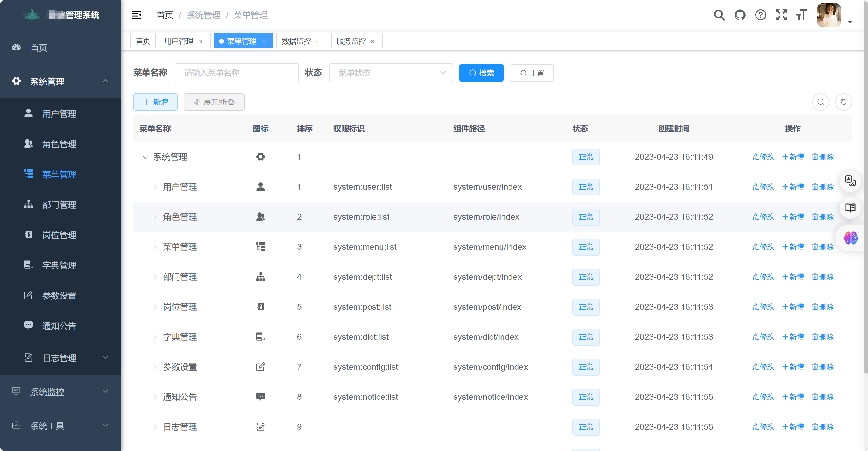Open 角色管理 in the sidebar
Image resolution: width=868 pixels, height=451 pixels.
point(61,144)
